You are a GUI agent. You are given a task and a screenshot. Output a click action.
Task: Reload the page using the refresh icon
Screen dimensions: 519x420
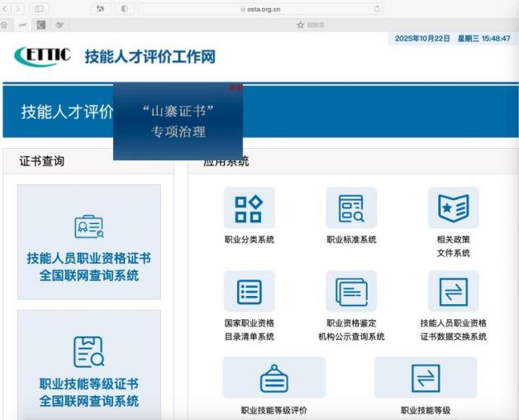[378, 8]
